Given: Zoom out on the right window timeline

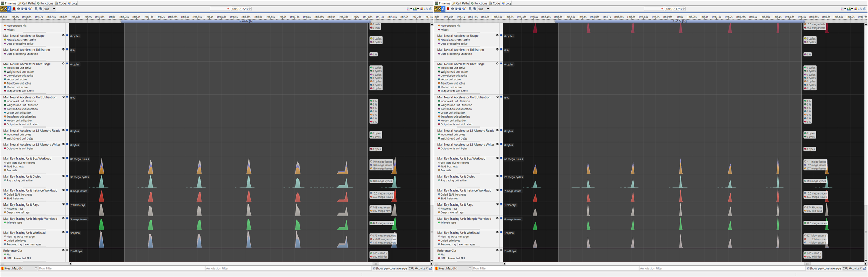Looking at the screenshot, I should [x=475, y=9].
